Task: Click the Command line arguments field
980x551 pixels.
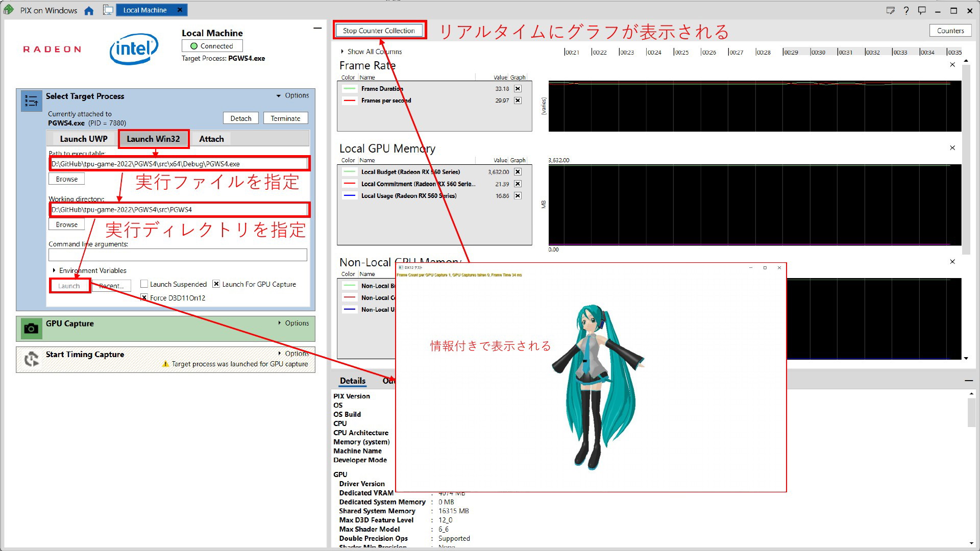Action: click(x=178, y=255)
